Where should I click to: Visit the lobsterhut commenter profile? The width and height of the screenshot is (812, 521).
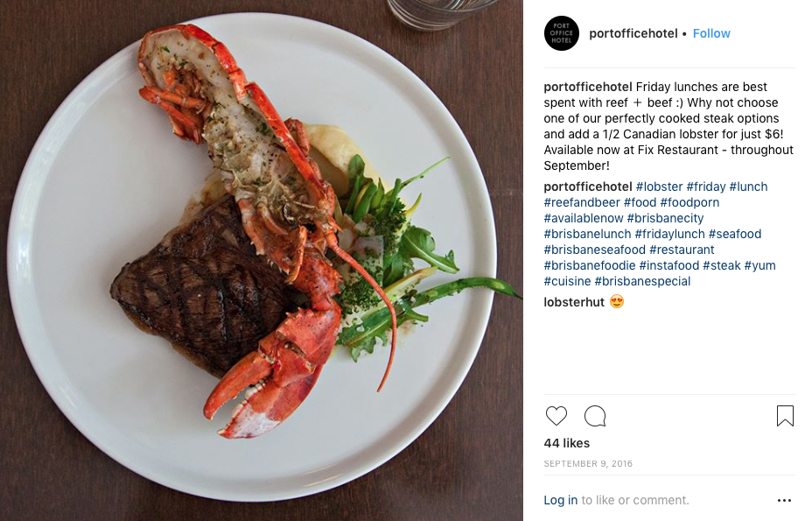(574, 302)
